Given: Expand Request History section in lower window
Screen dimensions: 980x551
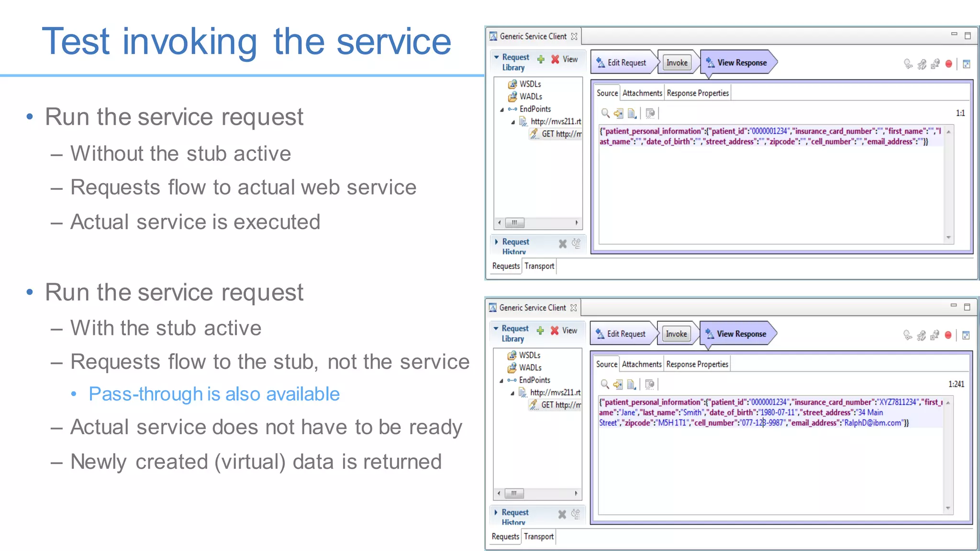Looking at the screenshot, I should tap(496, 512).
